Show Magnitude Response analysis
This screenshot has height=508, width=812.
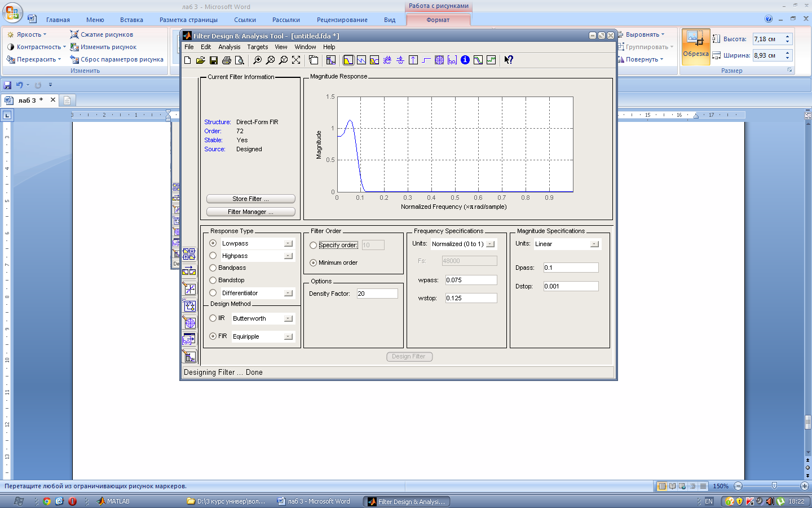point(348,60)
